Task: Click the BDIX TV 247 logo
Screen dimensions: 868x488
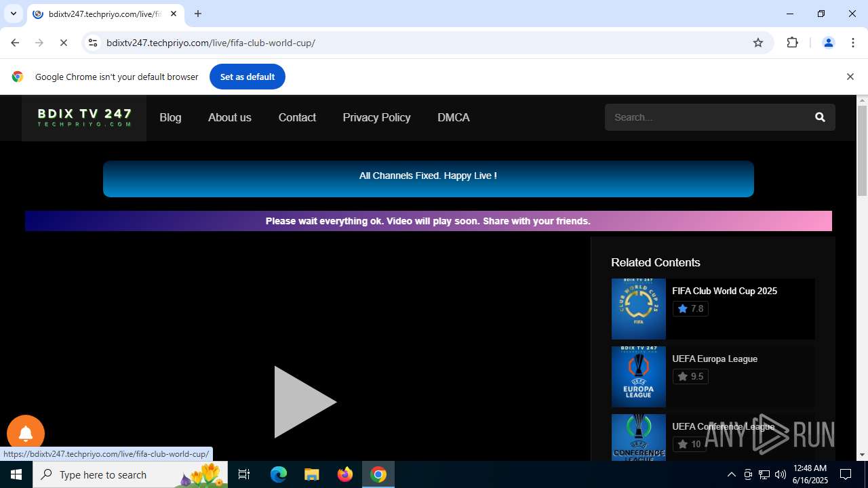Action: click(84, 118)
